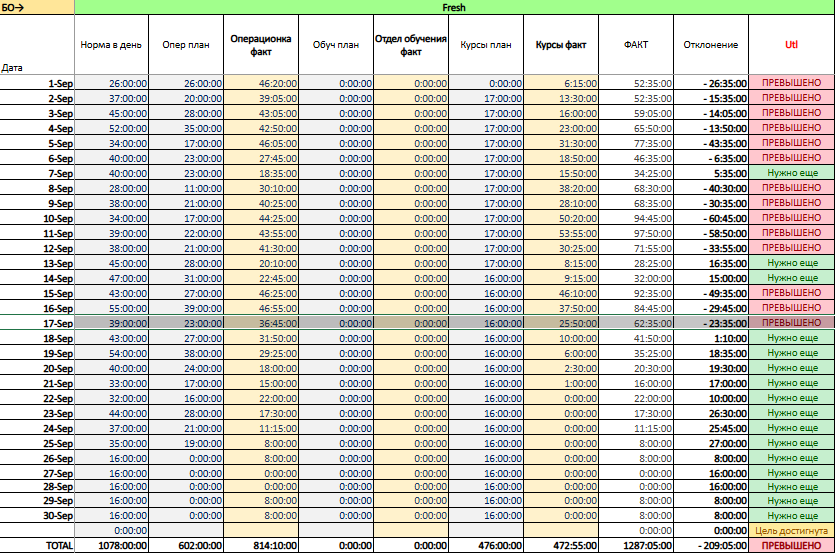Select operations fact '11:15:00' on 24-Sep
Image resolution: width=835 pixels, height=553 pixels.
pos(261,428)
